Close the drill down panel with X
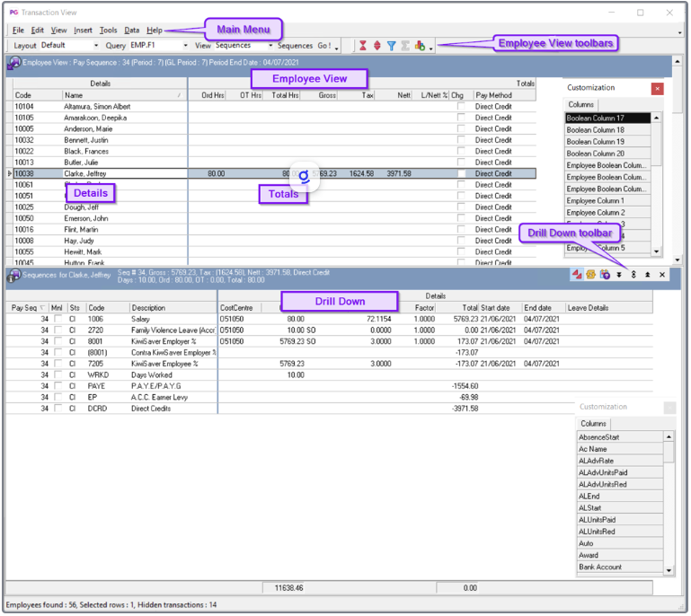The image size is (691, 616). pyautogui.click(x=662, y=275)
